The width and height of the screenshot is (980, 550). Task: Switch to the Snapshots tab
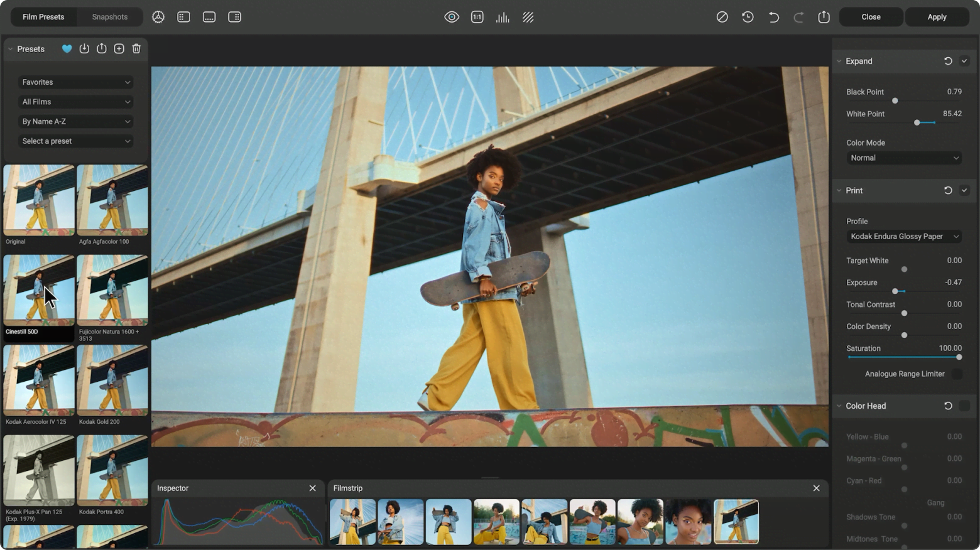point(109,17)
